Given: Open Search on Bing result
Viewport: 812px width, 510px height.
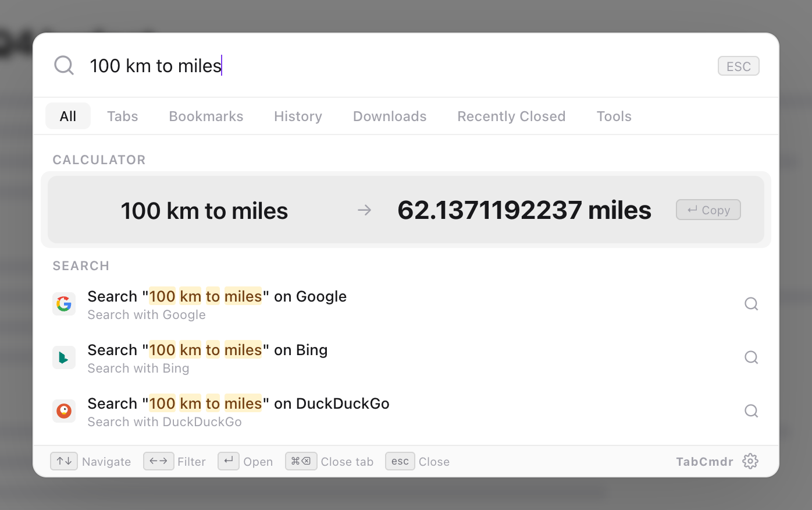Looking at the screenshot, I should (406, 357).
